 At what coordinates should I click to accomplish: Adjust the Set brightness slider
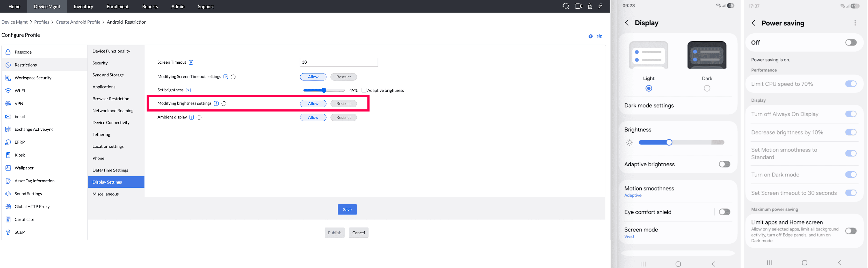click(x=324, y=90)
